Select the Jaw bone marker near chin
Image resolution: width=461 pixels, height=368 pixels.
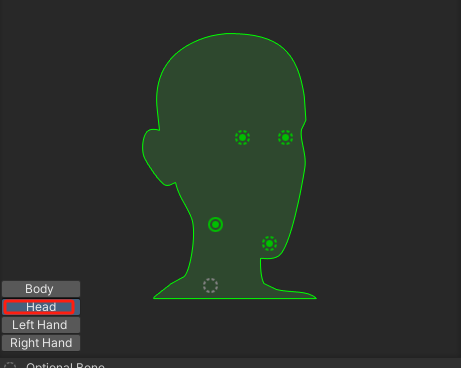(x=269, y=244)
